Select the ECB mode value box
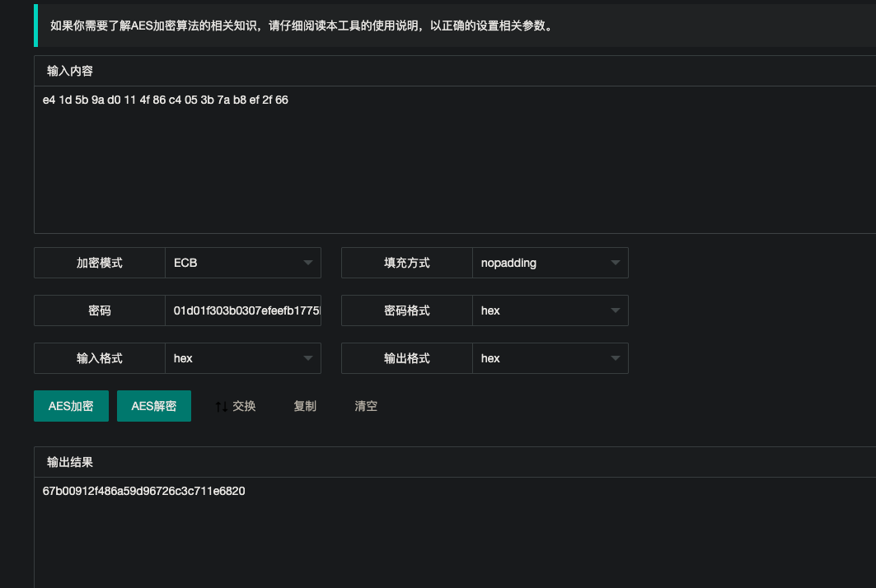Viewport: 876px width, 588px height. tap(243, 263)
